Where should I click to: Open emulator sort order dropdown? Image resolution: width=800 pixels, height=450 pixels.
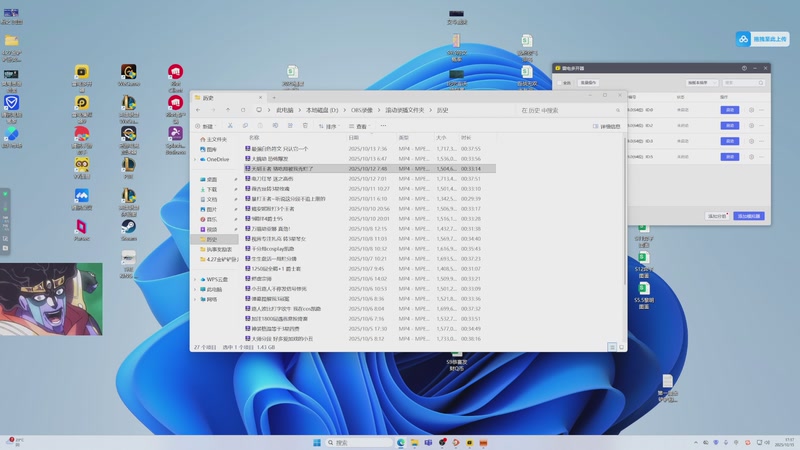[704, 83]
